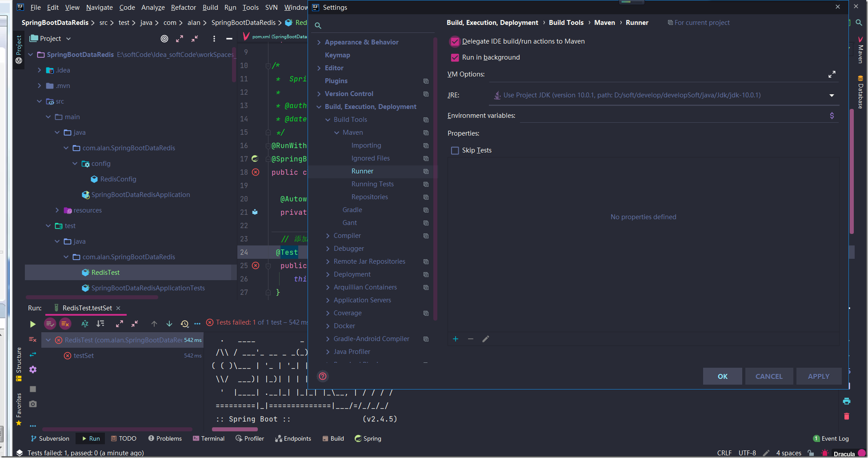
Task: Sort test results alphabetically
Action: [x=85, y=324]
